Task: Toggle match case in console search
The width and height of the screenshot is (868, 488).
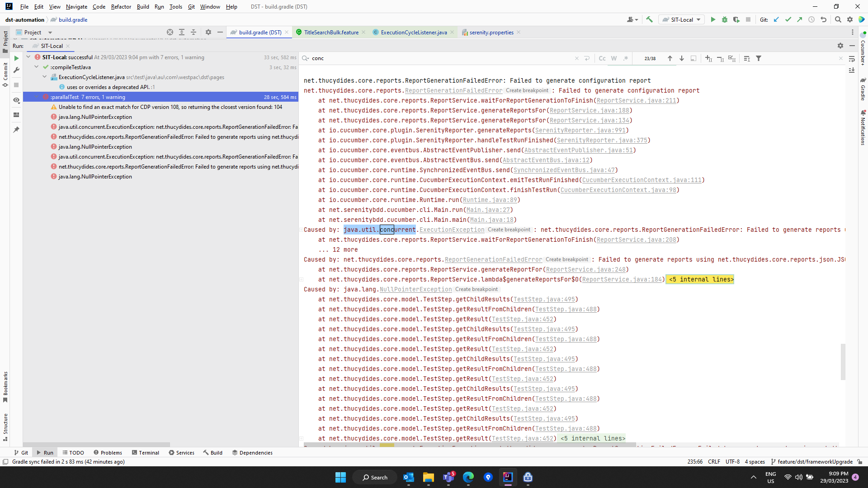Action: pos(602,58)
